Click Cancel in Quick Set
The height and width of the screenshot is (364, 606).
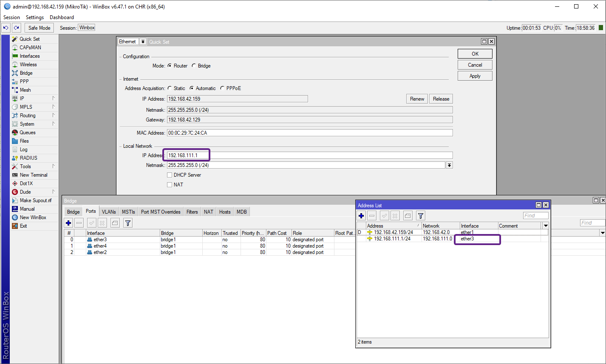[x=475, y=65]
